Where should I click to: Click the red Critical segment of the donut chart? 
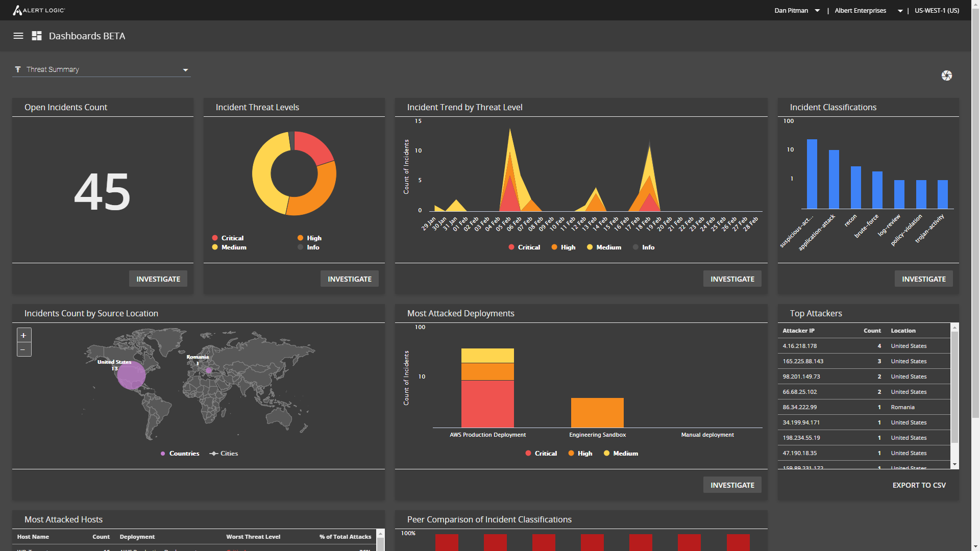(313, 147)
